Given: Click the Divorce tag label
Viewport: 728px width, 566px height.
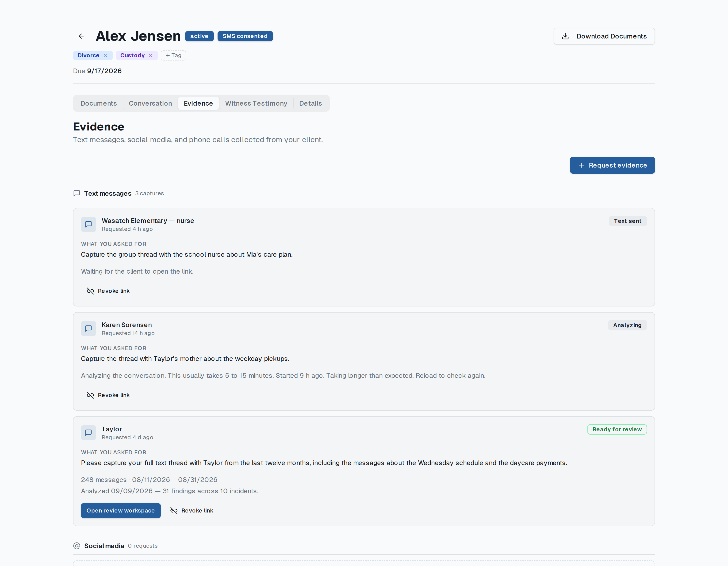Looking at the screenshot, I should [x=88, y=55].
